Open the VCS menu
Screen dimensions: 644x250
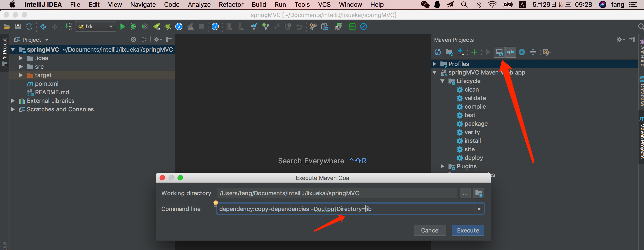pyautogui.click(x=324, y=4)
